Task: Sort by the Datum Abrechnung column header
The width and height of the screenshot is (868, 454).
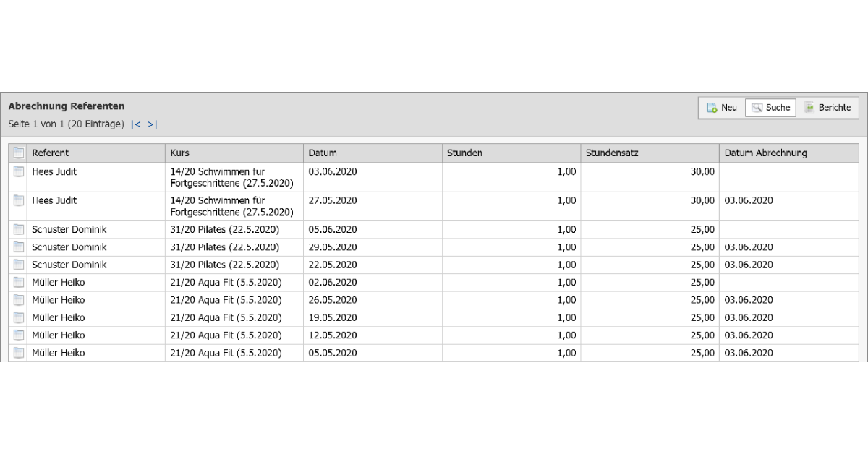Action: pos(765,153)
